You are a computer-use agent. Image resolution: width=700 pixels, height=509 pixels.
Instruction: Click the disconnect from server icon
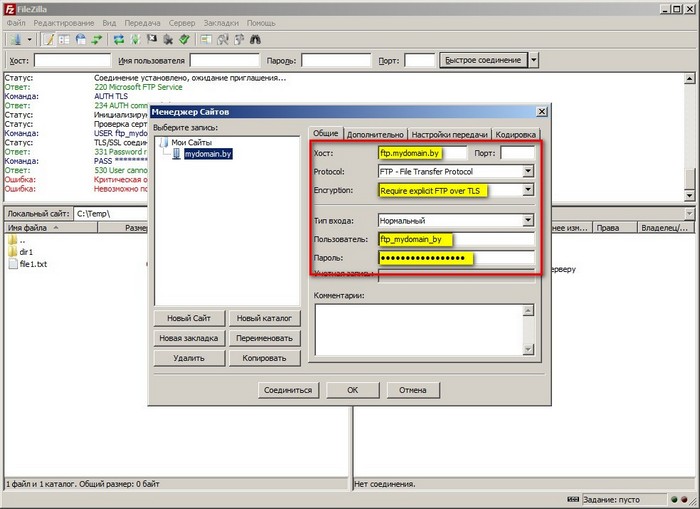coord(168,40)
